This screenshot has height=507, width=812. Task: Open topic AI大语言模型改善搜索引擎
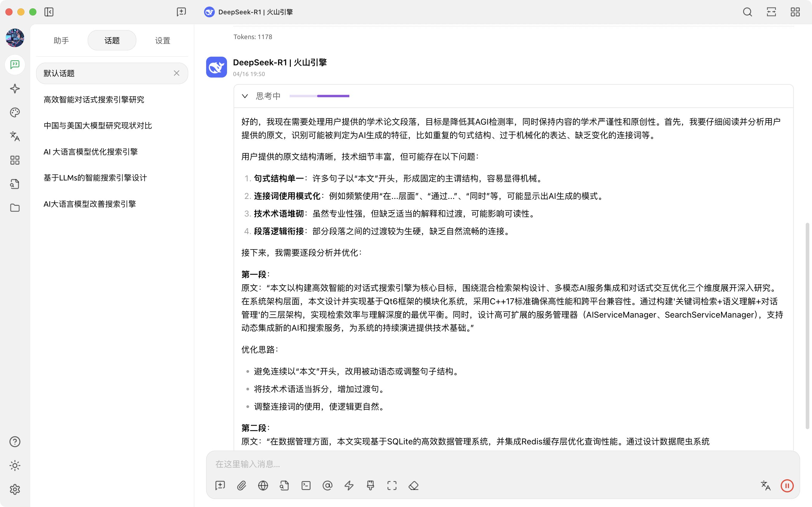(x=112, y=204)
